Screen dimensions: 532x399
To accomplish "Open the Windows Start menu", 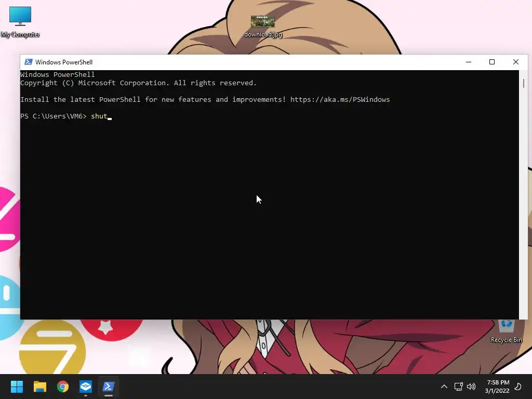I will point(17,387).
